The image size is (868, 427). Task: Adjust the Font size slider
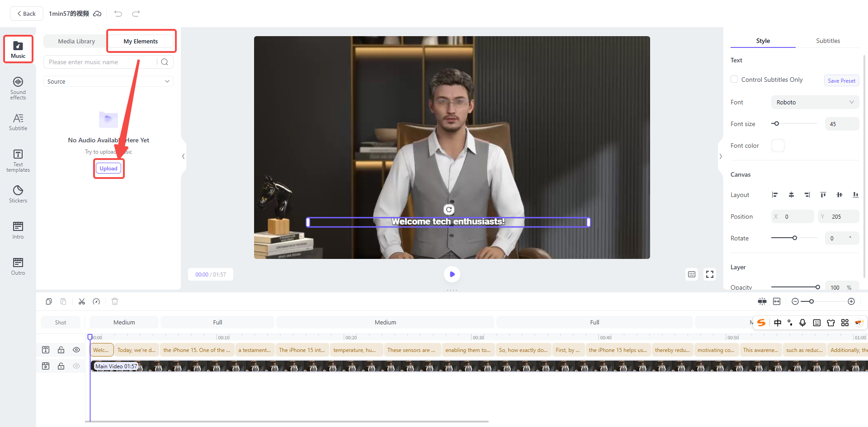tap(776, 123)
